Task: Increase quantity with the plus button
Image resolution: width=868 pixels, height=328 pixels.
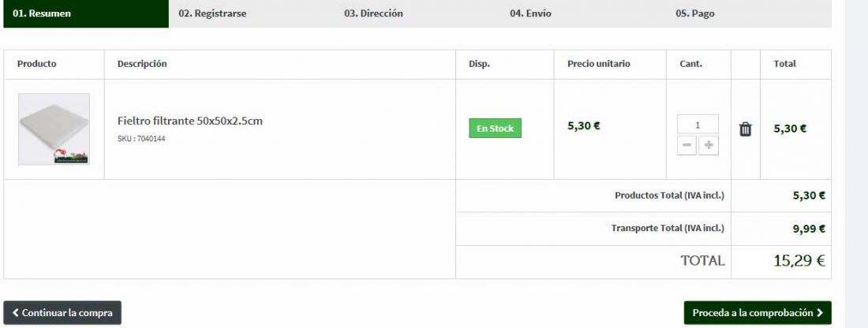Action: (709, 145)
